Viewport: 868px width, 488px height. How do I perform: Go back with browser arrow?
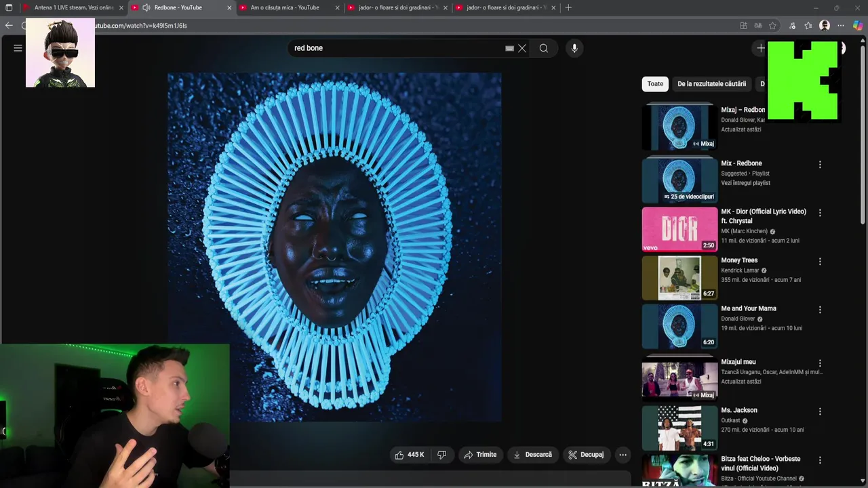click(9, 26)
